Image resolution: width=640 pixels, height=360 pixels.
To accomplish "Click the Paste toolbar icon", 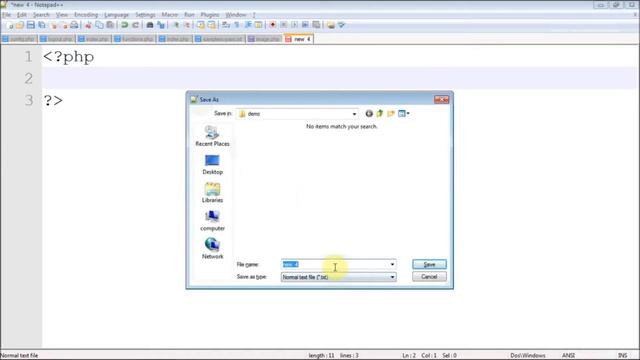I will (110, 25).
